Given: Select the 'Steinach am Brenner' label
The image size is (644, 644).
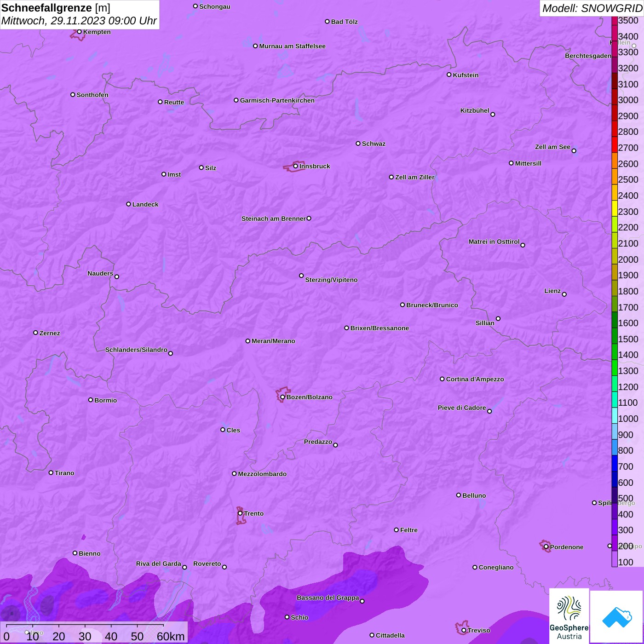Looking at the screenshot, I should (274, 218).
